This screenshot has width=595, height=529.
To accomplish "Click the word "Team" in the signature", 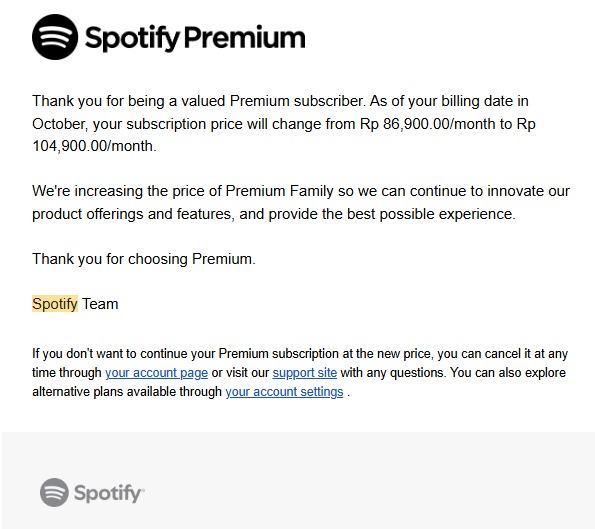I will coord(100,304).
